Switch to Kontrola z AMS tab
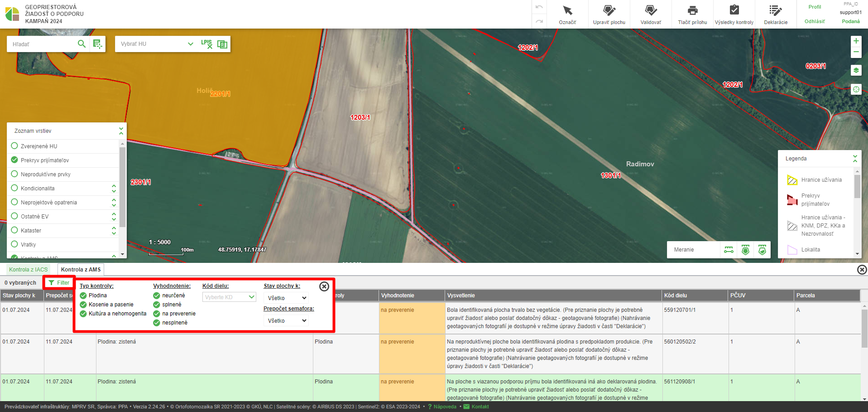Image resolution: width=868 pixels, height=412 pixels. (81, 270)
